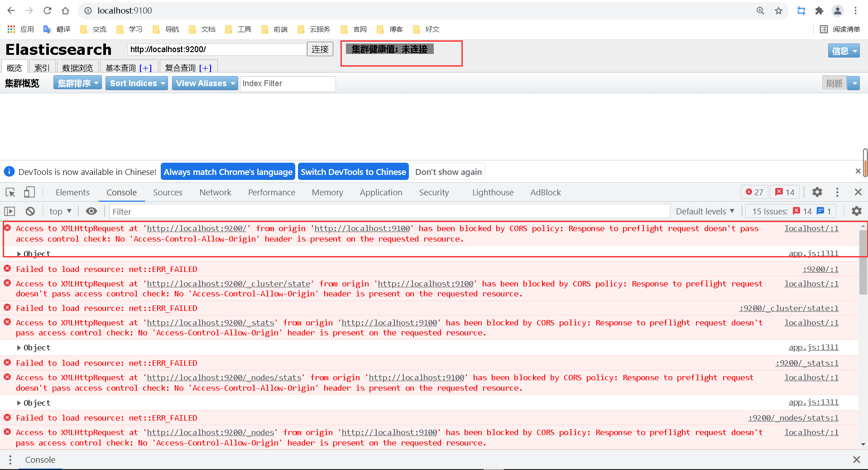The width and height of the screenshot is (868, 470).
Task: Open the 翻译 bookmark
Action: (57, 29)
